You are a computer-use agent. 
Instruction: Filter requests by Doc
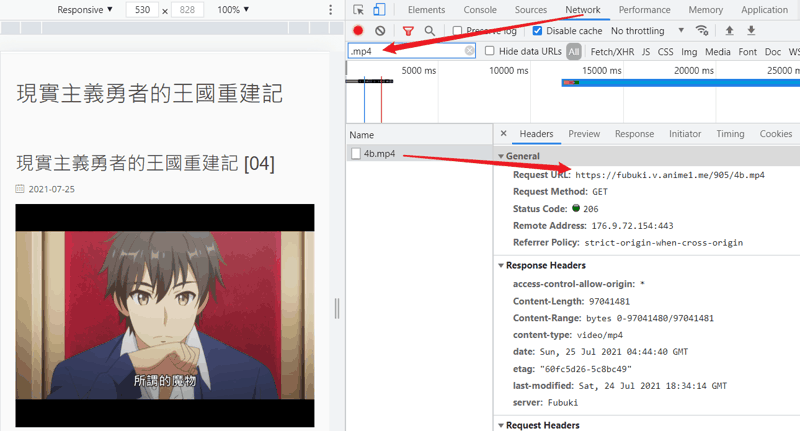tap(772, 52)
